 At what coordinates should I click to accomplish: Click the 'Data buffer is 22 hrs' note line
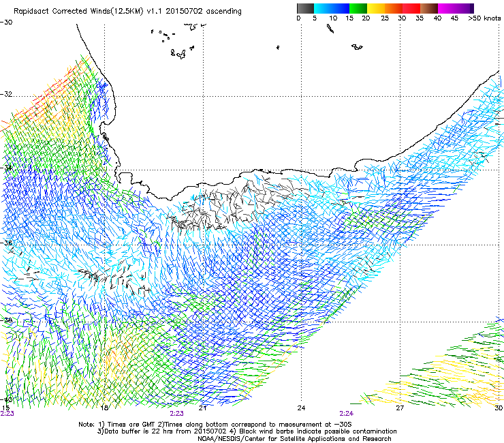click(x=247, y=431)
